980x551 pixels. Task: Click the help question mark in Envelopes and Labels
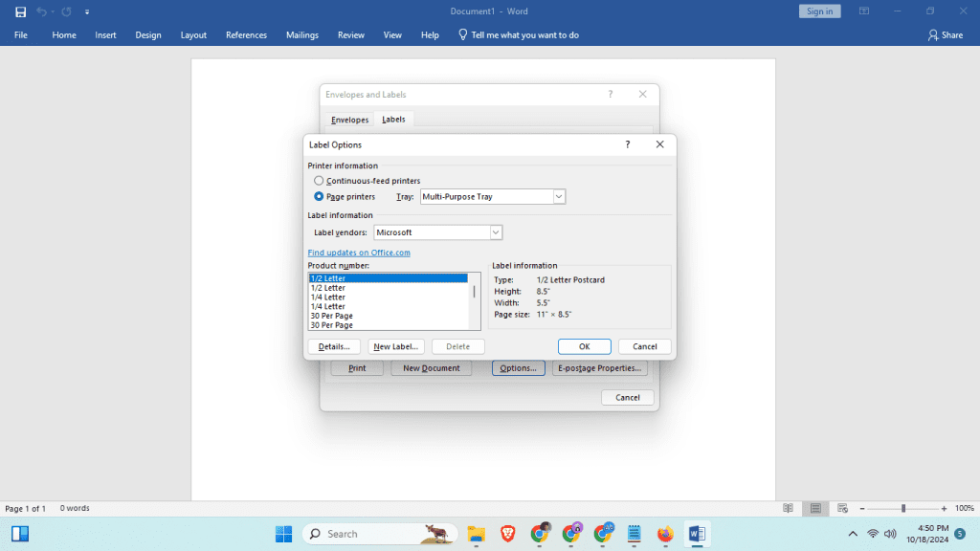(610, 95)
